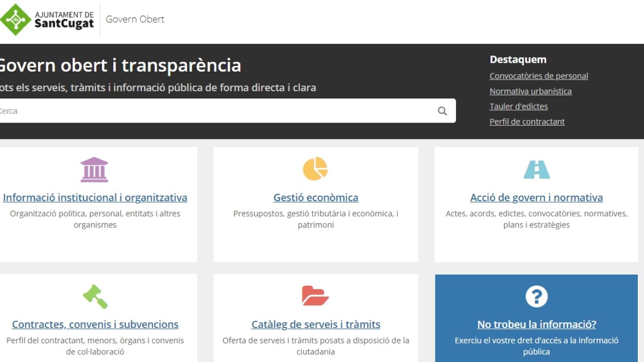The width and height of the screenshot is (644, 362).
Task: Click the white question mark icon
Action: pyautogui.click(x=536, y=296)
